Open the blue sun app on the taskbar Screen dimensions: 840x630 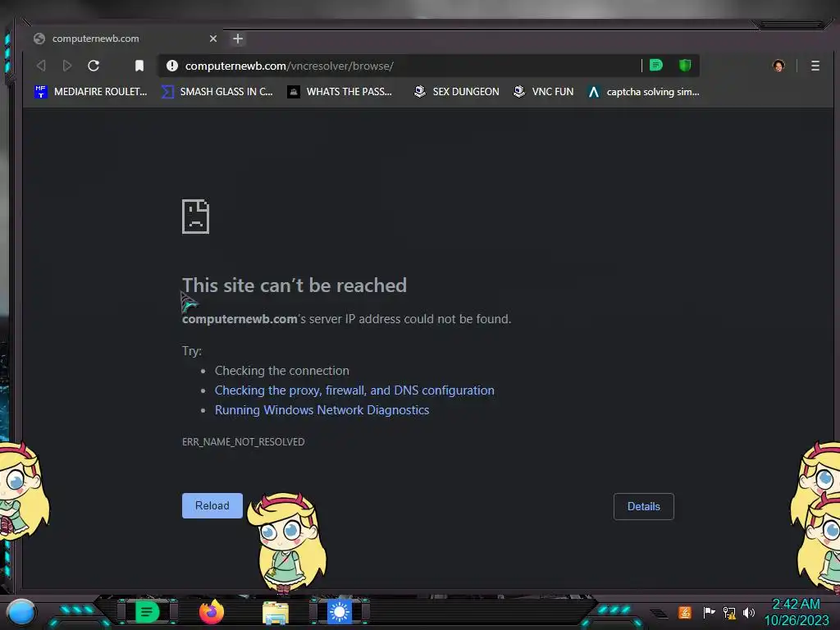340,612
